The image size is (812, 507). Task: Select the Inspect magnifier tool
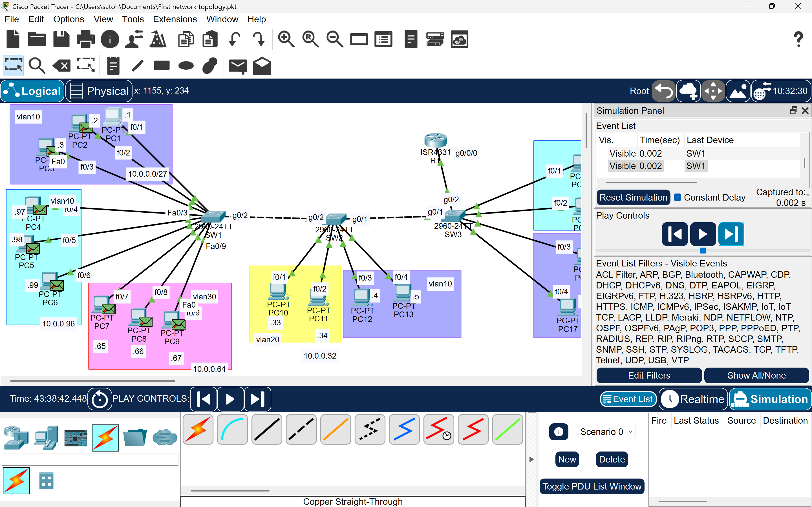coord(37,65)
